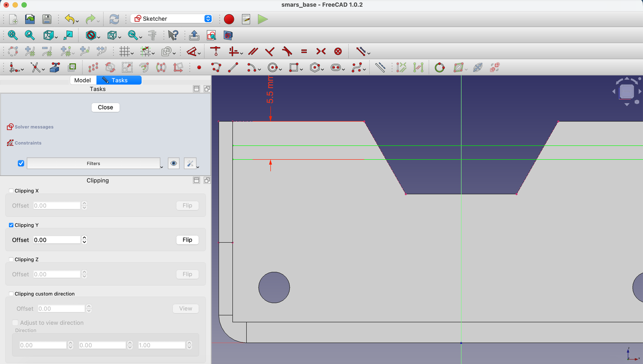Viewport: 643px width, 364px height.
Task: Open the Filters dropdown
Action: point(93,163)
